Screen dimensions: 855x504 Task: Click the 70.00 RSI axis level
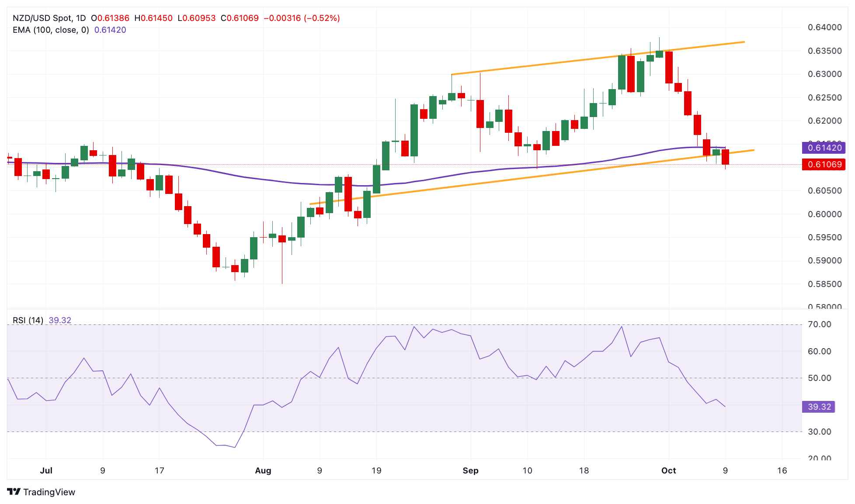coord(820,324)
